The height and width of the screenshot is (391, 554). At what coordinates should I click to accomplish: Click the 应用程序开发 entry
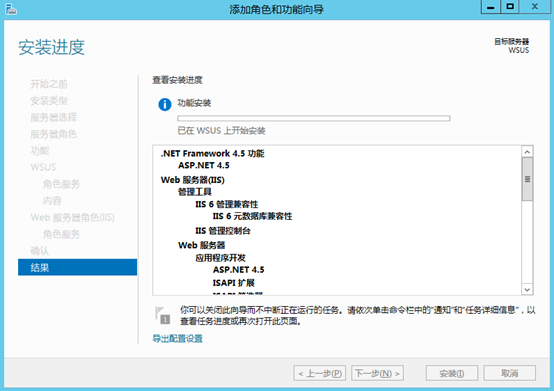pyautogui.click(x=220, y=258)
